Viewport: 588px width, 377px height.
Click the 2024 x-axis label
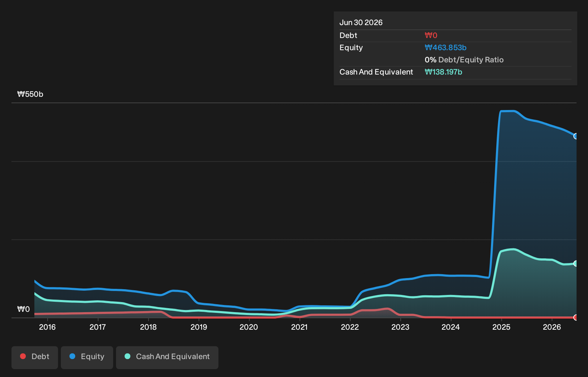click(450, 327)
